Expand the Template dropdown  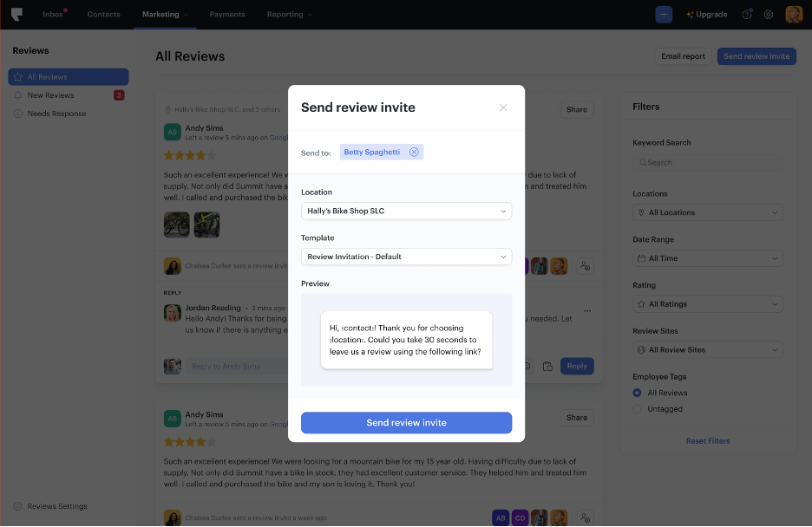tap(406, 257)
